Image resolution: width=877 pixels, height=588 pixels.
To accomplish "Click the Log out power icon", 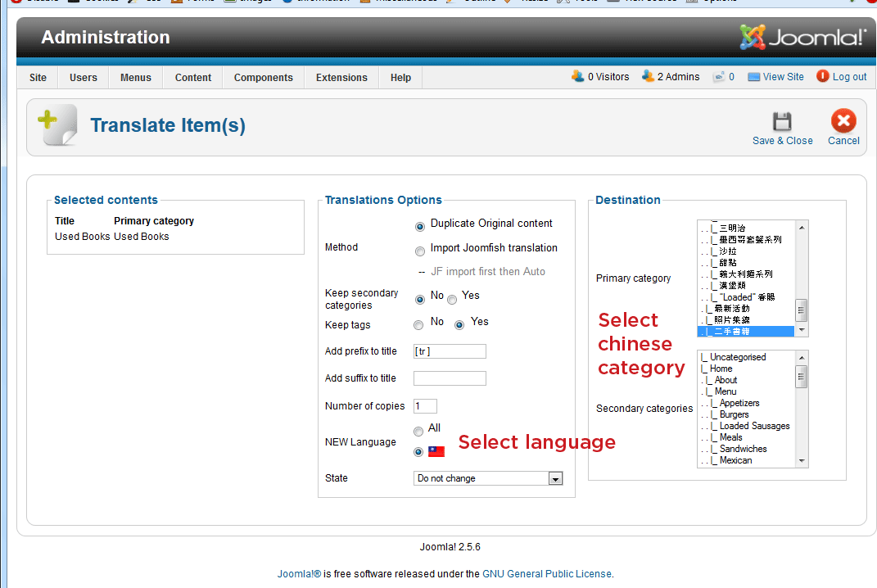I will tap(823, 76).
